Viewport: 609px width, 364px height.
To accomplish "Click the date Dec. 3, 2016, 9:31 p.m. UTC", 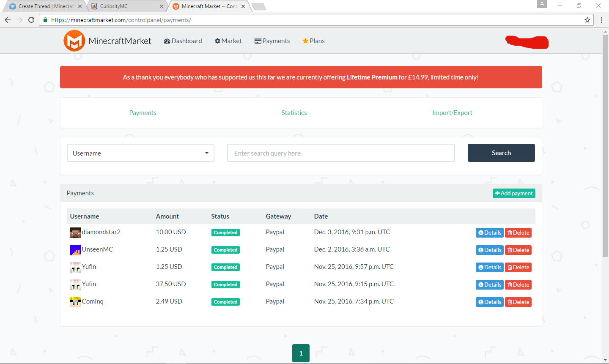I will pos(352,232).
